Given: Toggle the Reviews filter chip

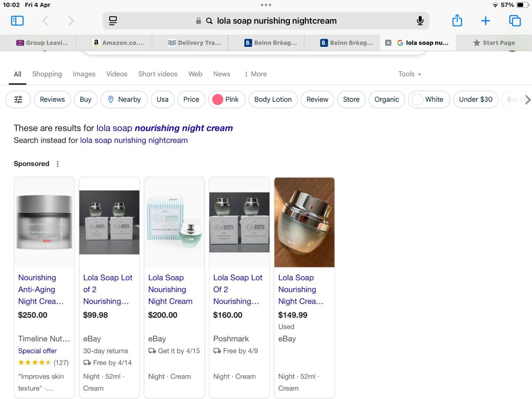Looking at the screenshot, I should tap(52, 99).
